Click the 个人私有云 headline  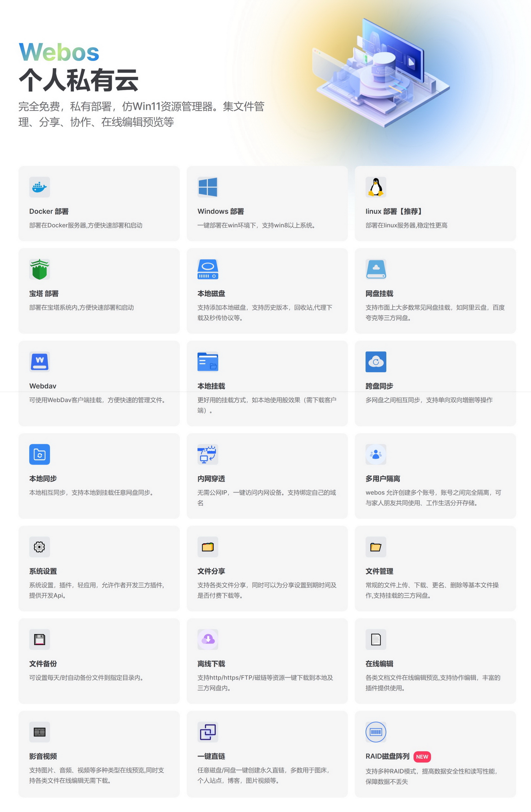[x=79, y=80]
